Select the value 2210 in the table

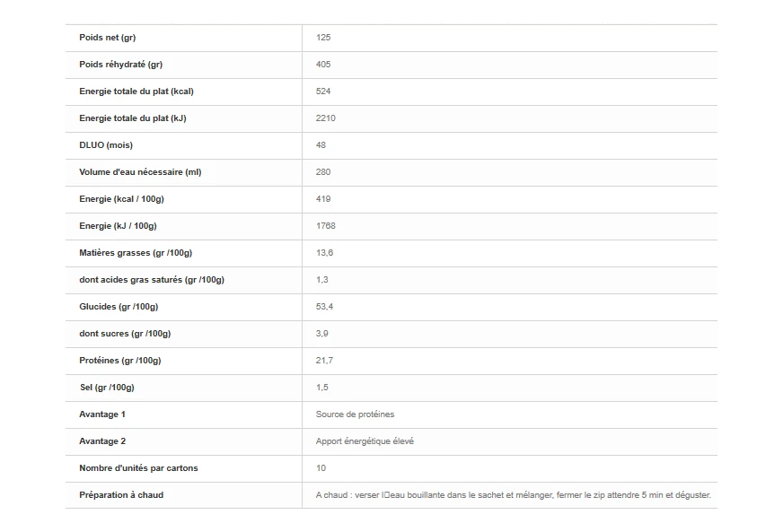(326, 118)
